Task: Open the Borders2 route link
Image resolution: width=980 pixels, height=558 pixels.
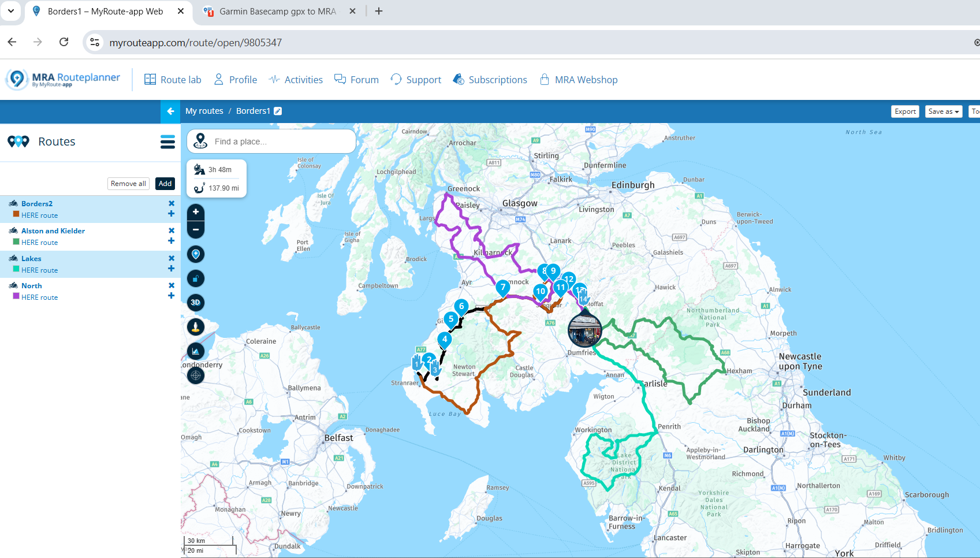Action: click(37, 203)
